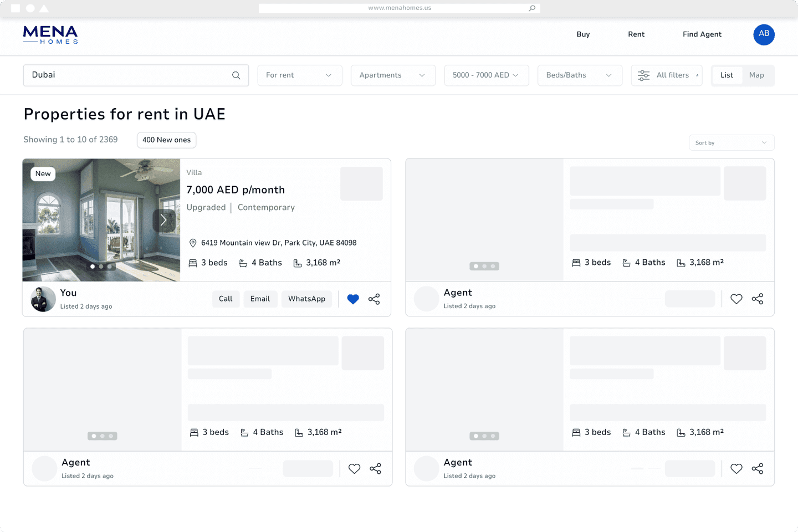The width and height of the screenshot is (798, 532).
Task: Click the Dubai location search field
Action: pyautogui.click(x=127, y=75)
